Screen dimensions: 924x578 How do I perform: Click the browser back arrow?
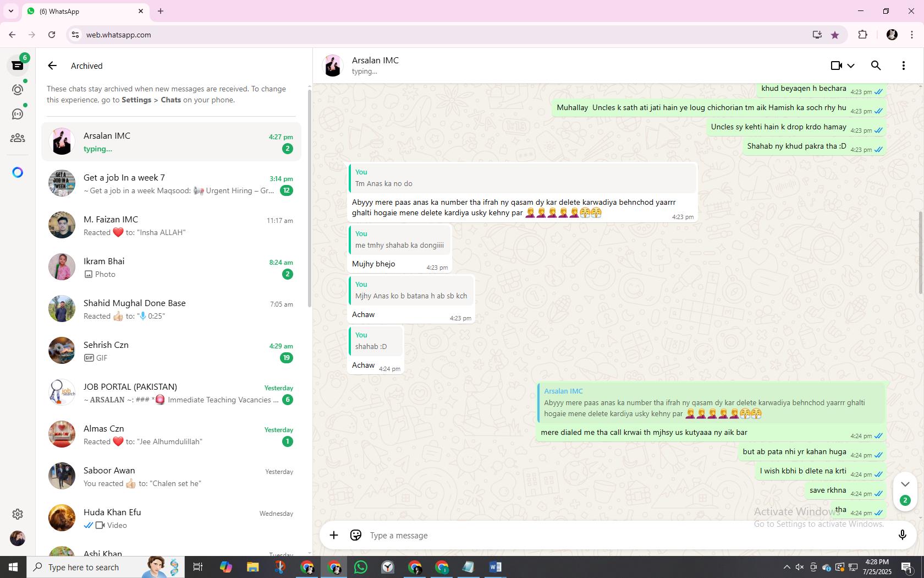12,35
